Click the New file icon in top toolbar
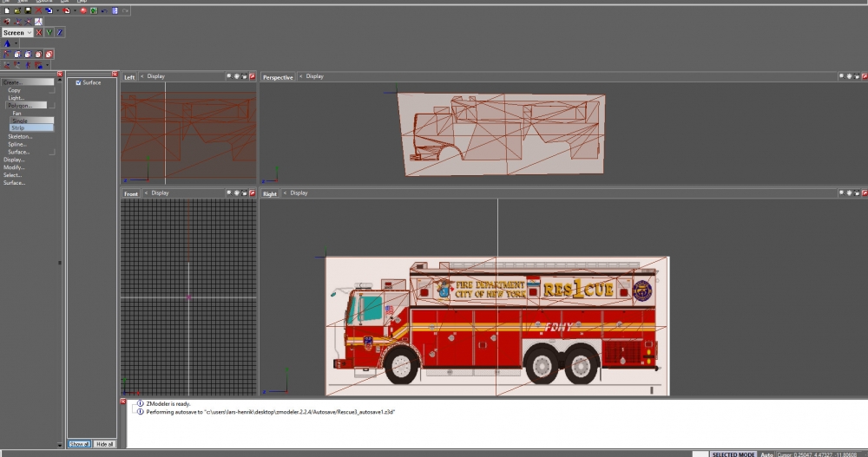868x457 pixels. [x=7, y=10]
